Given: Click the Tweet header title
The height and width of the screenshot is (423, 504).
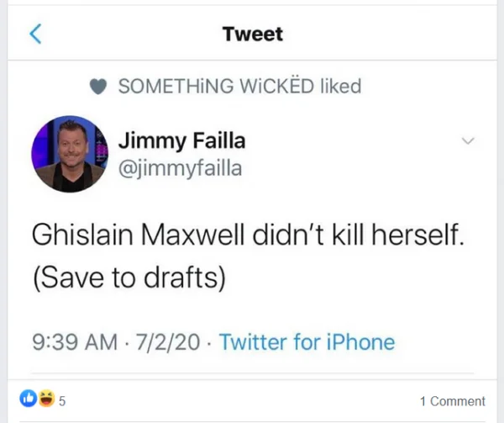Looking at the screenshot, I should pyautogui.click(x=253, y=34).
